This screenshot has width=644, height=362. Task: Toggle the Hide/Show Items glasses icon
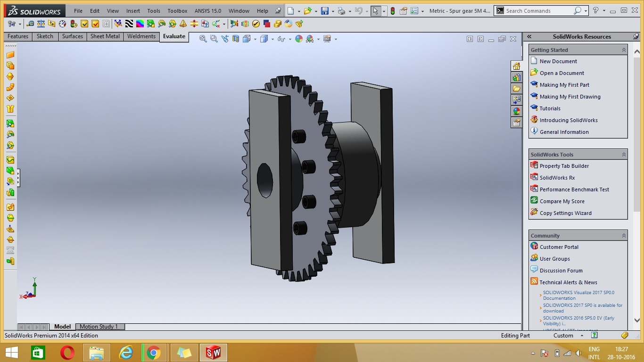pos(281,39)
